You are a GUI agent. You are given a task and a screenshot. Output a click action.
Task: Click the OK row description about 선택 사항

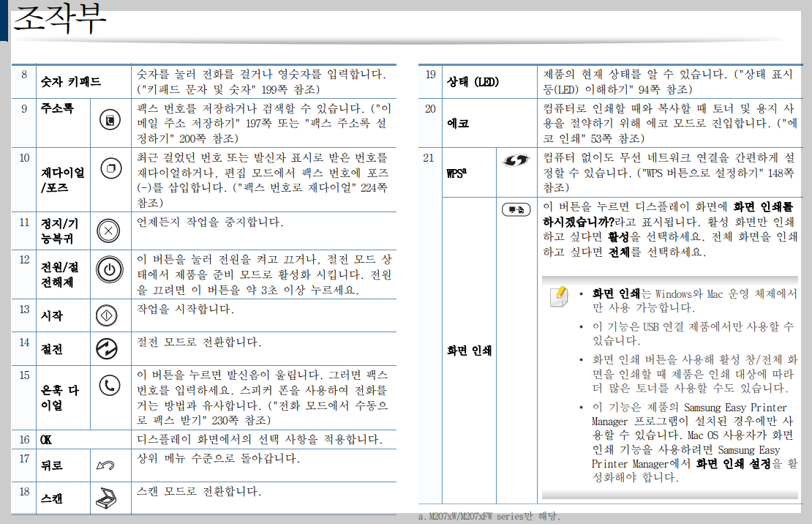[x=260, y=440]
